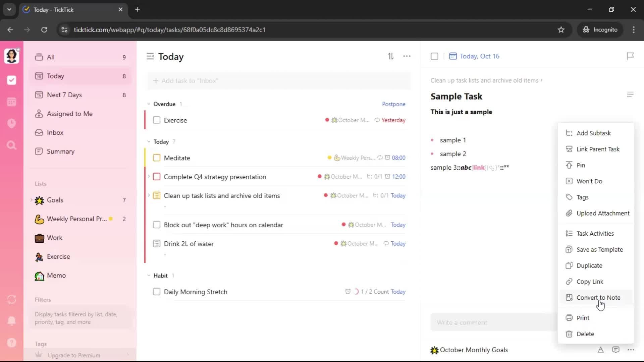Mark Meditate task as complete

[157, 158]
